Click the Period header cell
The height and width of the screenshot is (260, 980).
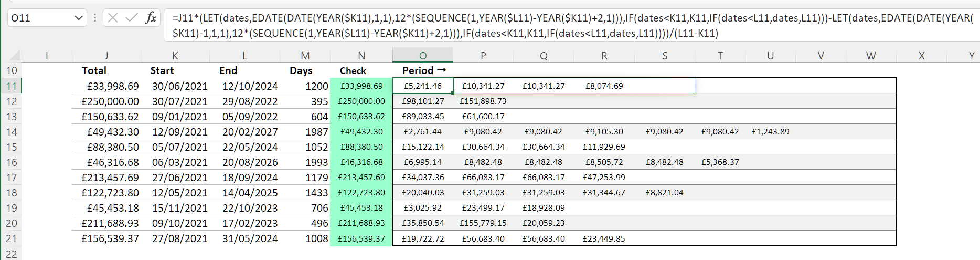pyautogui.click(x=423, y=70)
